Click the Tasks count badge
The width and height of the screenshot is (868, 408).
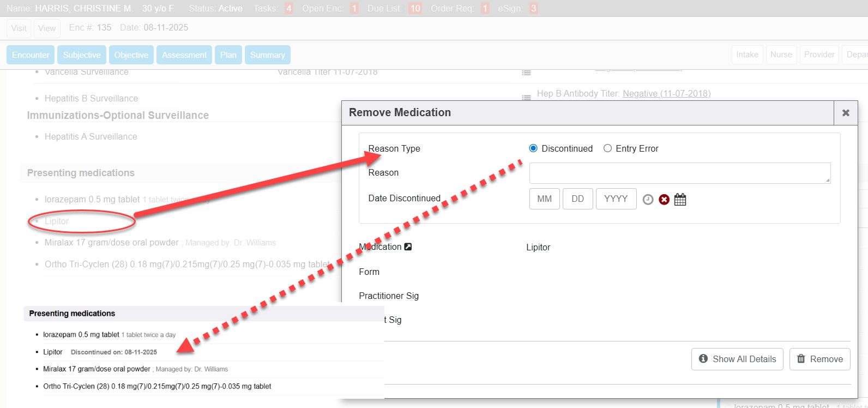point(288,9)
